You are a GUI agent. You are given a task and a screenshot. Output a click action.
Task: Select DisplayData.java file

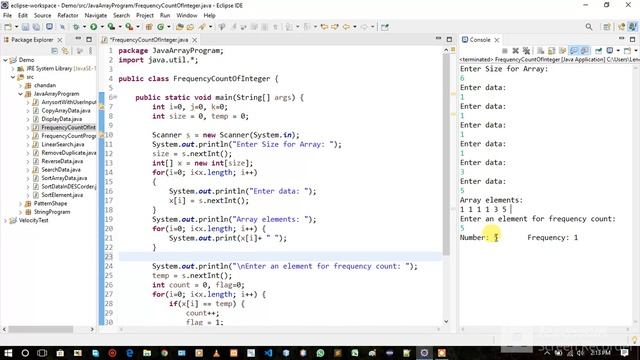click(62, 119)
